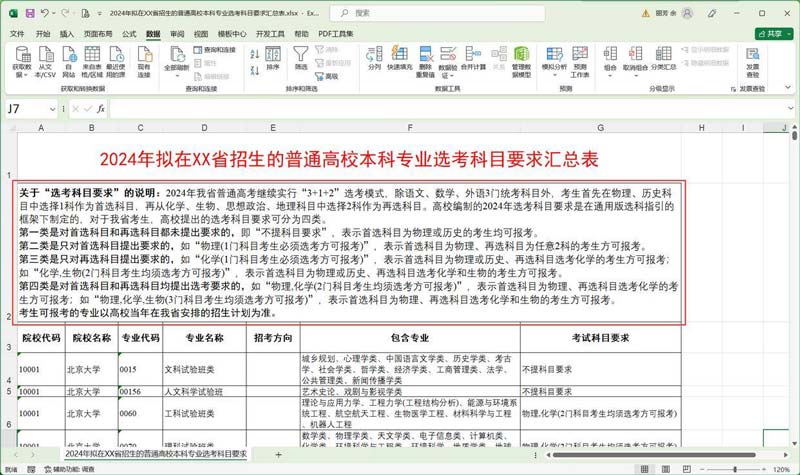
Task: Click the user account avatar
Action: (x=688, y=13)
